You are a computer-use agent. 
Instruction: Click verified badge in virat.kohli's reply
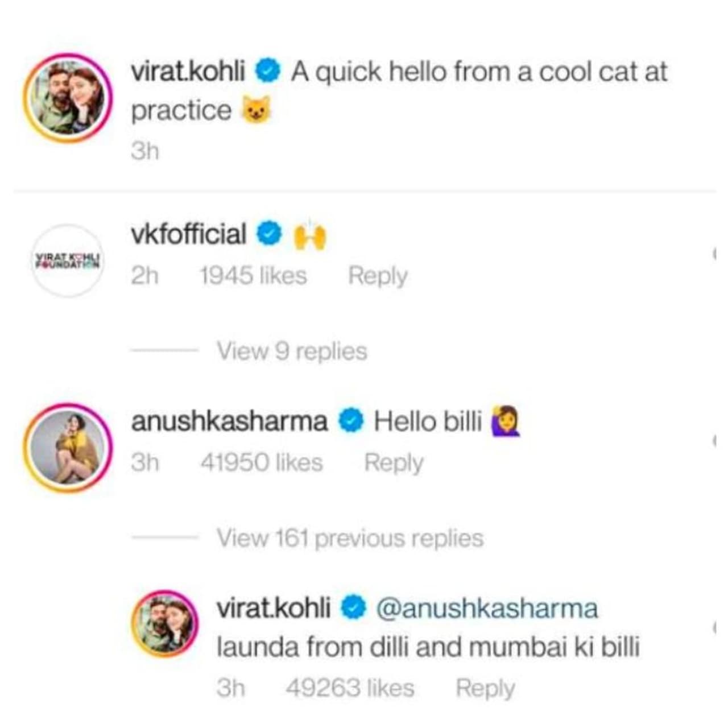pyautogui.click(x=353, y=608)
